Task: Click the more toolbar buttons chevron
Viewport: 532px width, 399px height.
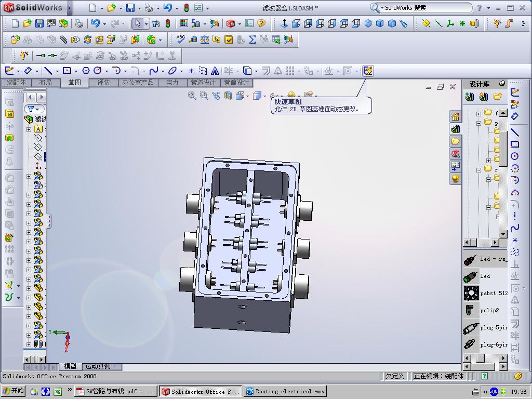Action: [523, 23]
